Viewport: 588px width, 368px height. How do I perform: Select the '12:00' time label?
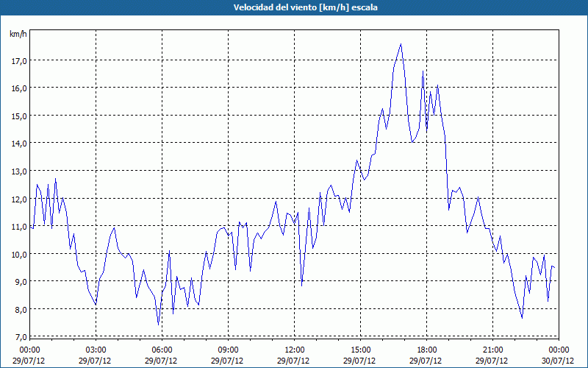coord(295,350)
